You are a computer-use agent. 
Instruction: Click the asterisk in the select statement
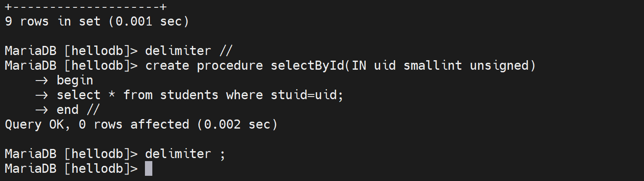pos(112,95)
